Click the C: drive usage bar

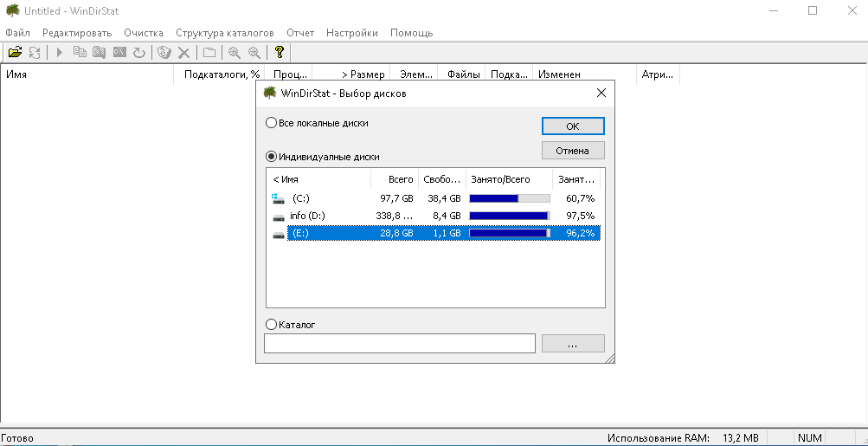click(x=510, y=198)
